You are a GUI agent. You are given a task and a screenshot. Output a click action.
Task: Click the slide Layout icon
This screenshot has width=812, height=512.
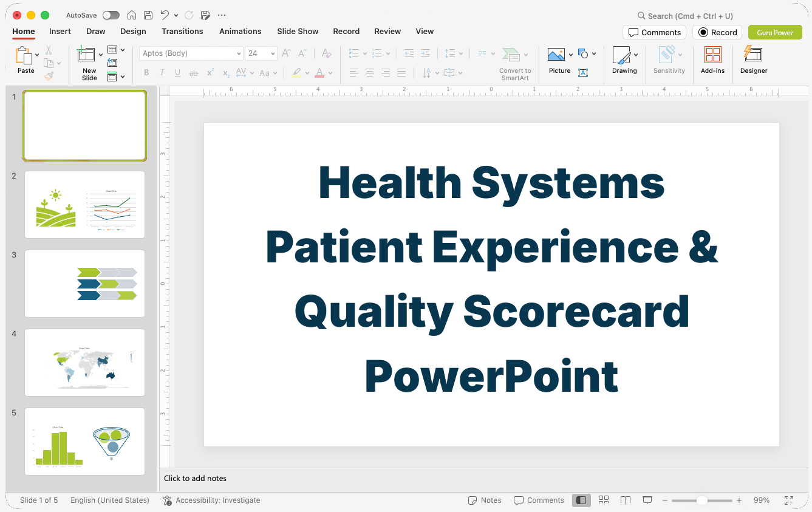[x=112, y=50]
